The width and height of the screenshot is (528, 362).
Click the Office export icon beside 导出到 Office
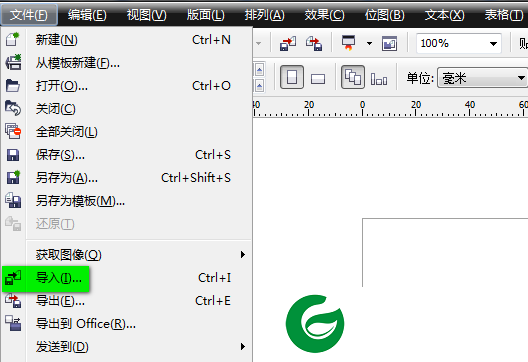click(13, 323)
